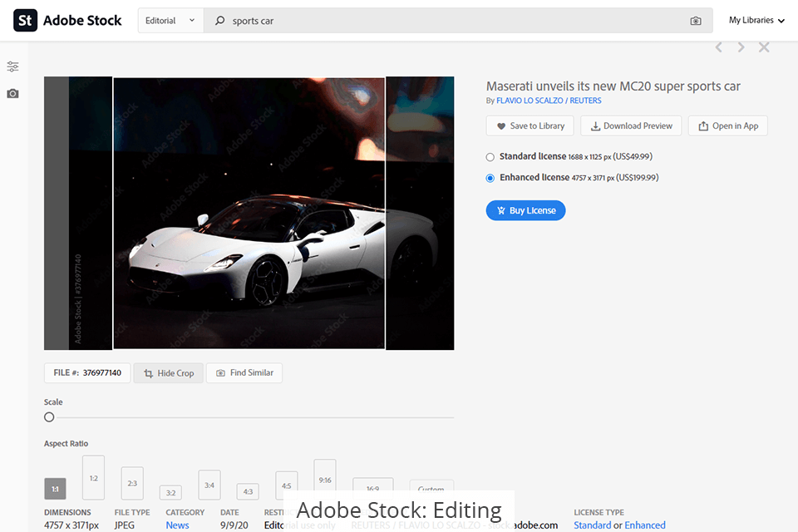Screen dimensions: 798x532
Task: Select the Standard license radio button
Action: (x=490, y=157)
